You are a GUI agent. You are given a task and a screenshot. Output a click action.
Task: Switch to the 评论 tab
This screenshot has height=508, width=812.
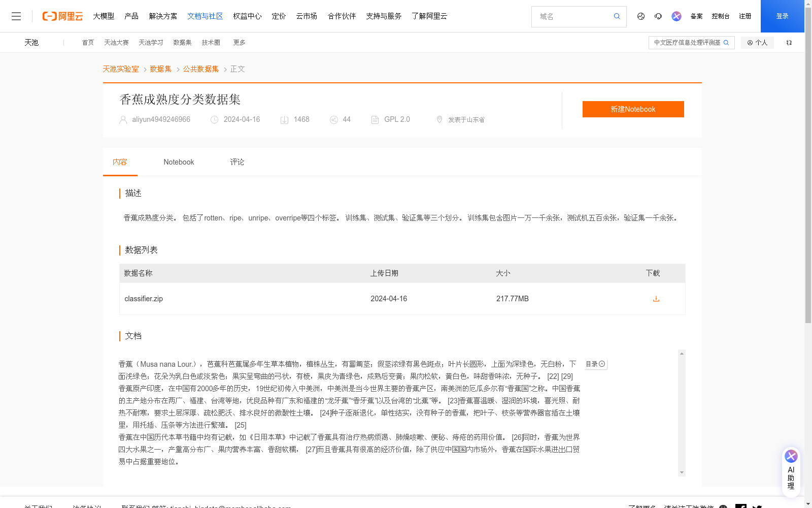[237, 162]
